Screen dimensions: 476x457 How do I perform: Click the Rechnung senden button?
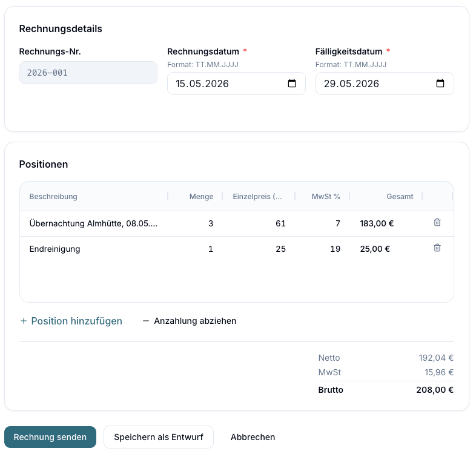[50, 437]
